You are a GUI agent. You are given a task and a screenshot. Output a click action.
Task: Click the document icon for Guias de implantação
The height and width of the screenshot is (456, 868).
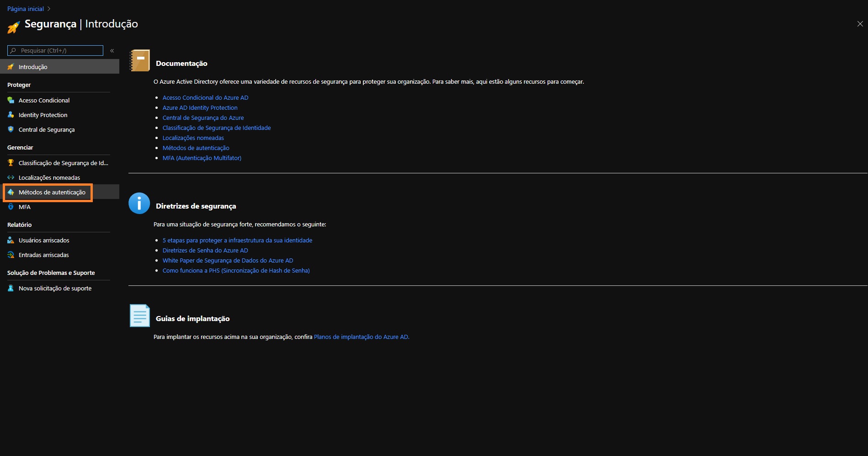pos(139,316)
